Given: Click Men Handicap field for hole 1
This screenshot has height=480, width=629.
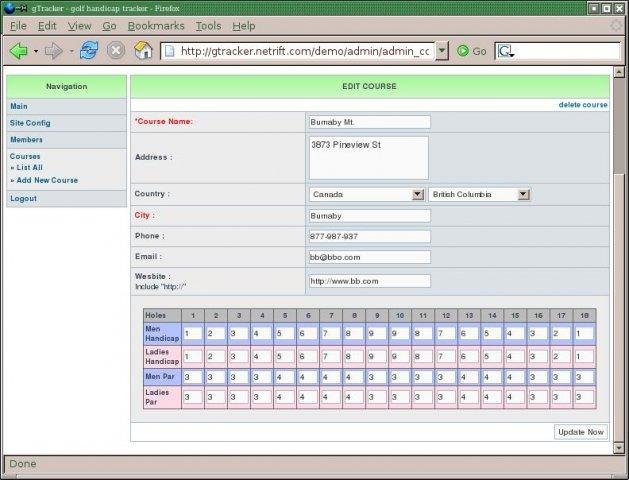Looking at the screenshot, I should pos(193,333).
